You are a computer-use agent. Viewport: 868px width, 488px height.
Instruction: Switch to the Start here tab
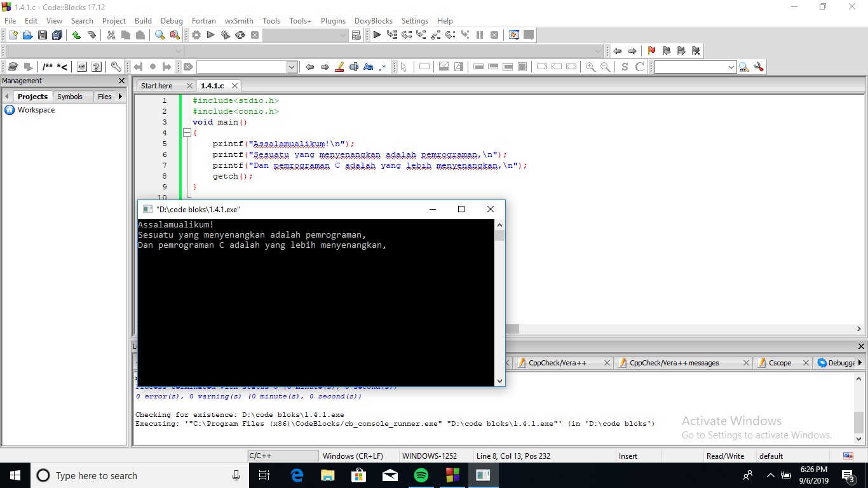157,86
